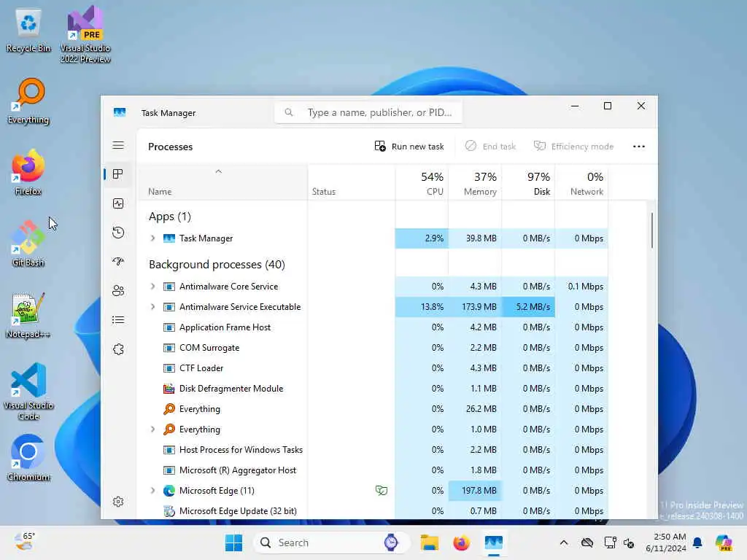Open Windows Start menu button

(233, 542)
